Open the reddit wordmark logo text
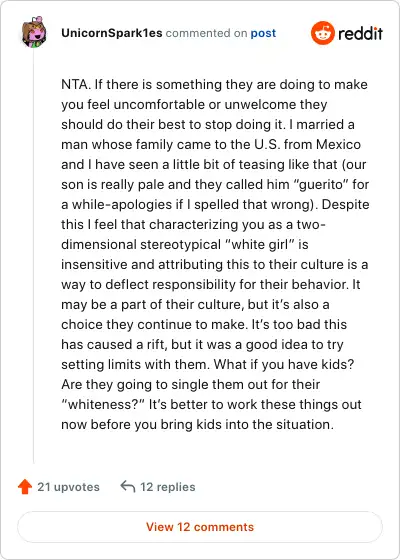The image size is (400, 560). point(360,33)
